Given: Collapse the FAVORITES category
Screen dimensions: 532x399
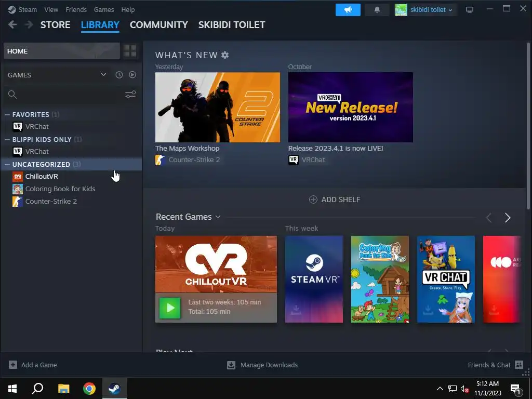Looking at the screenshot, I should (x=7, y=115).
